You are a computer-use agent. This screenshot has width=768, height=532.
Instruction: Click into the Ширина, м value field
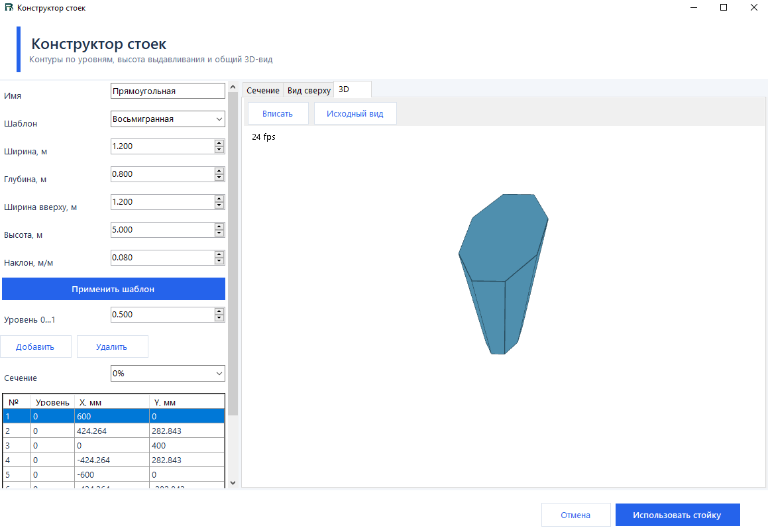162,146
